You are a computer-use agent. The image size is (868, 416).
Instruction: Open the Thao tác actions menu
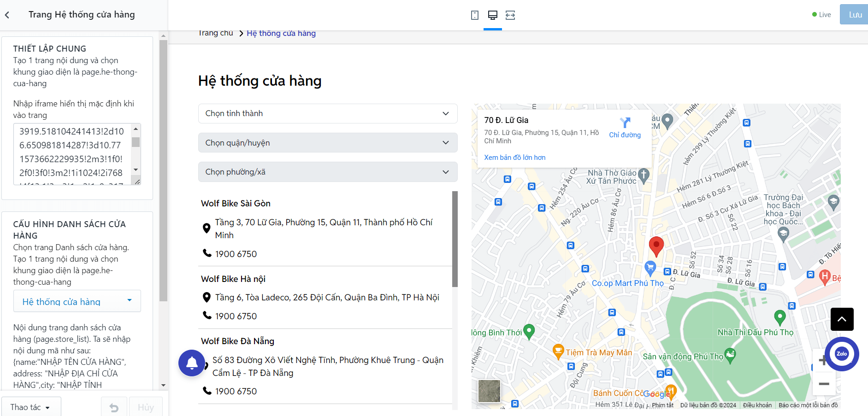[x=31, y=407]
